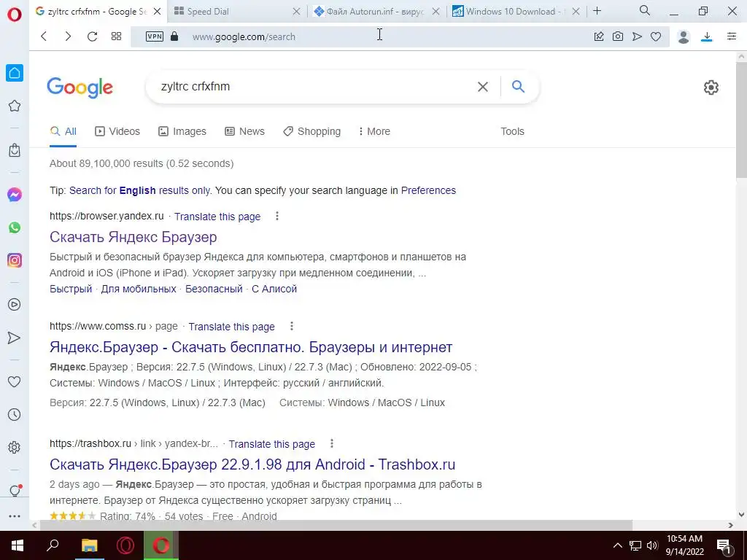This screenshot has height=560, width=747.
Task: Switch to News results
Action: (x=244, y=131)
